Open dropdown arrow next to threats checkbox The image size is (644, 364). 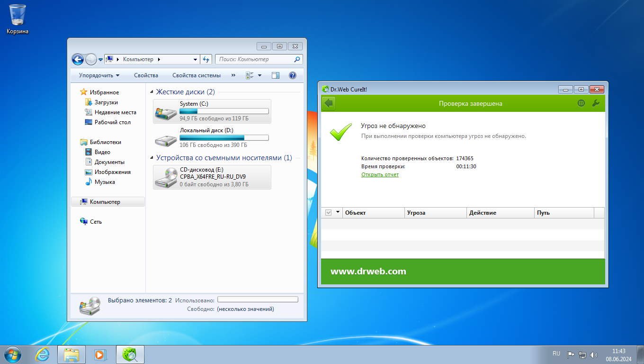[x=338, y=212]
